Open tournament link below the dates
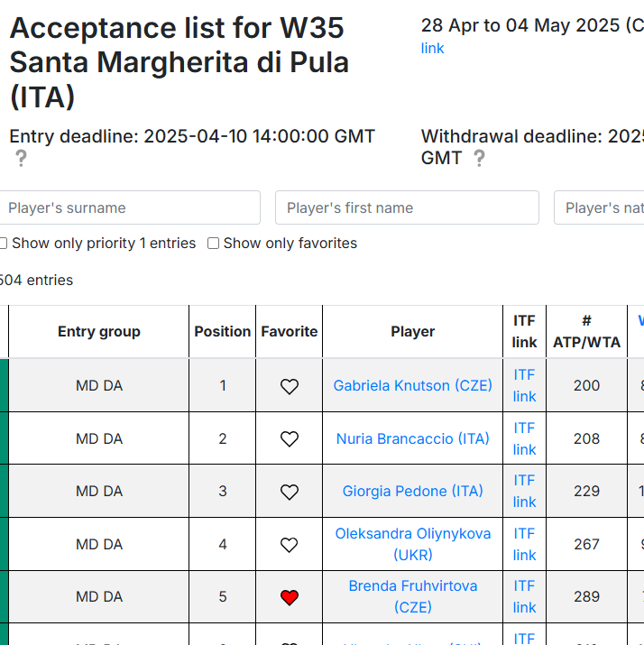 click(x=432, y=48)
